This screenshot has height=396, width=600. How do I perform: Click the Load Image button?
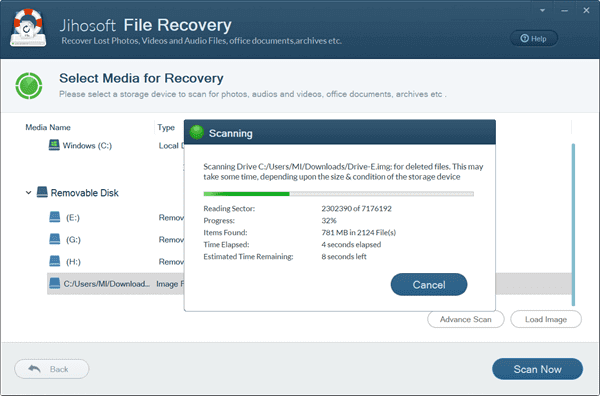click(546, 319)
